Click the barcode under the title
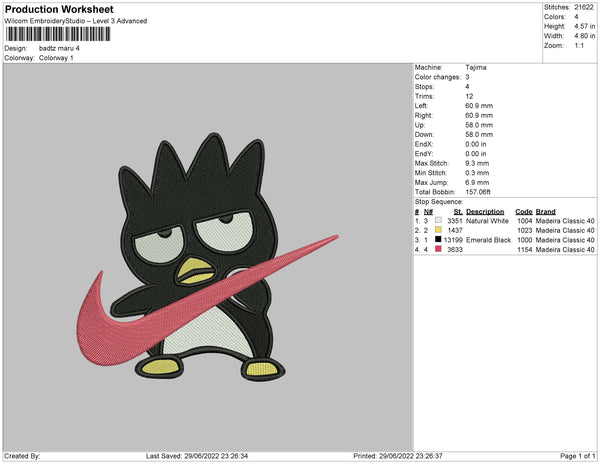The width and height of the screenshot is (600, 464). [58, 34]
